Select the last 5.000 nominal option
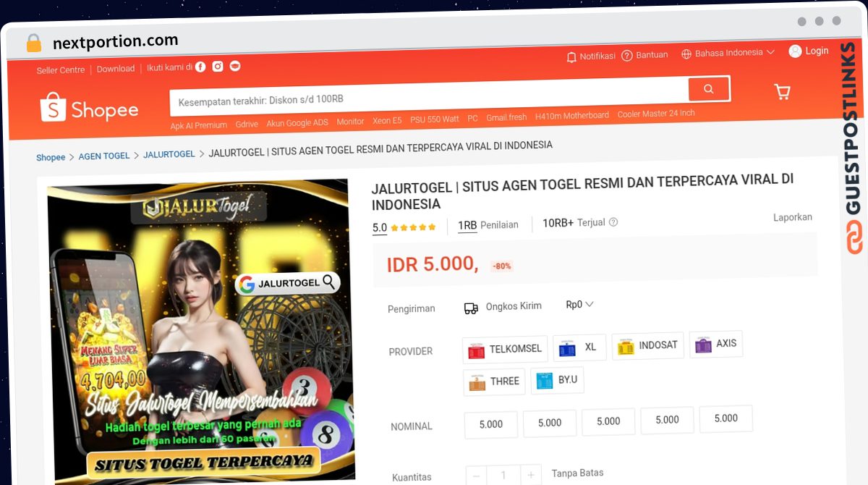The height and width of the screenshot is (485, 868). point(726,419)
